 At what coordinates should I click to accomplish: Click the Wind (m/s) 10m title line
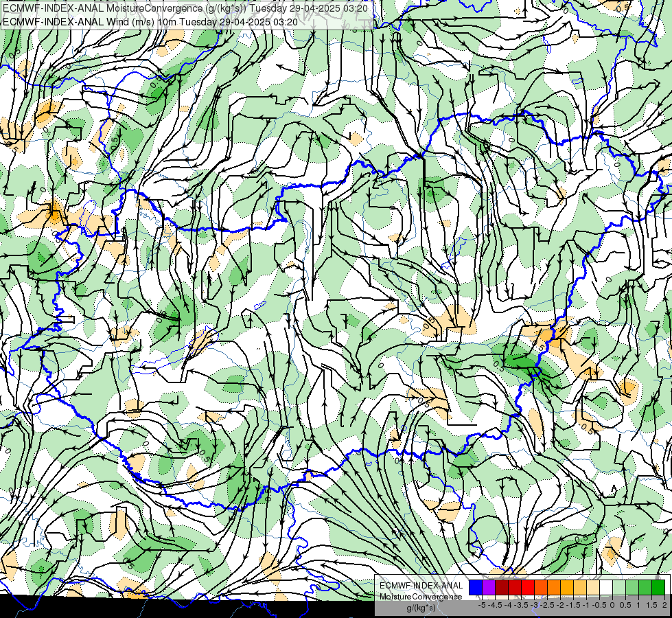coord(150,21)
